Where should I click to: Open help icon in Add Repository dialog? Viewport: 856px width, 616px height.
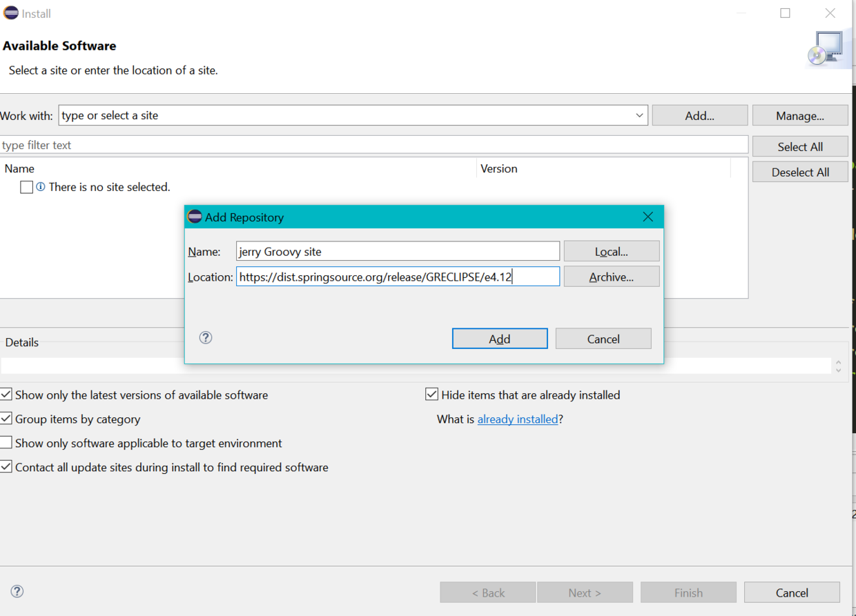pos(206,337)
